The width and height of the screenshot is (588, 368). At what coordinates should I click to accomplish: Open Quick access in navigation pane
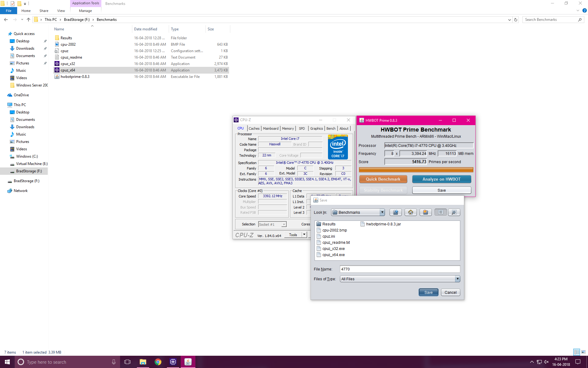[24, 34]
